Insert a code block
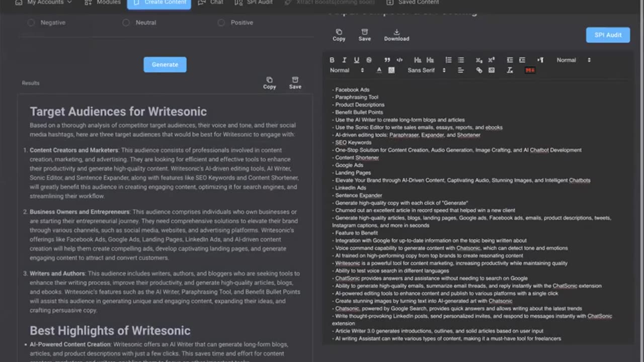Viewport: 644px width, 362px height. pos(399,60)
